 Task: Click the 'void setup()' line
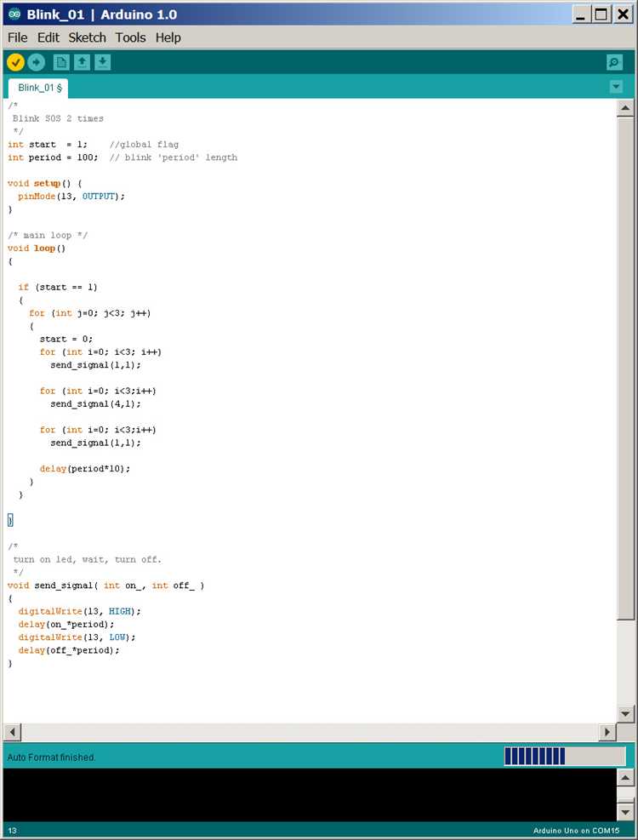tap(45, 183)
